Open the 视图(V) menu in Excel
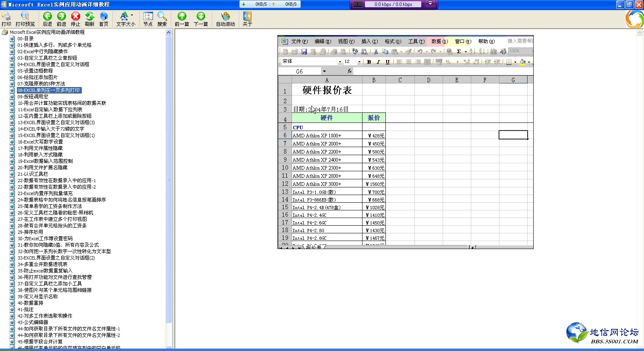 (x=346, y=41)
